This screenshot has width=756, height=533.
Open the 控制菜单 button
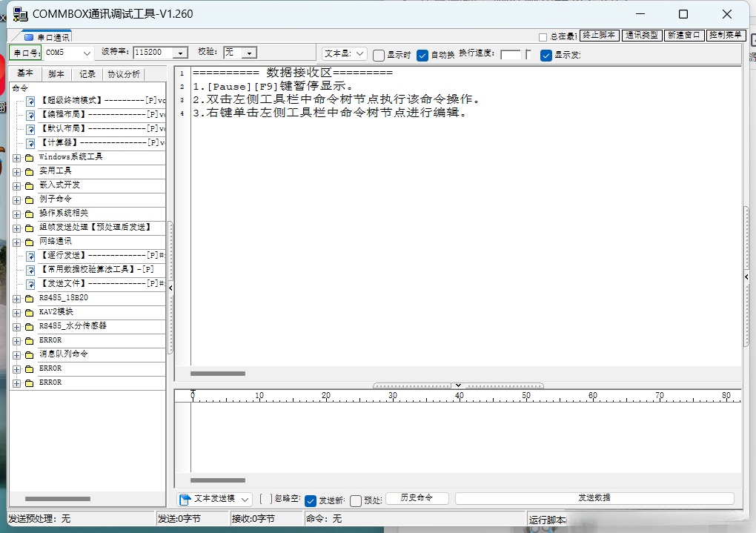pos(726,35)
